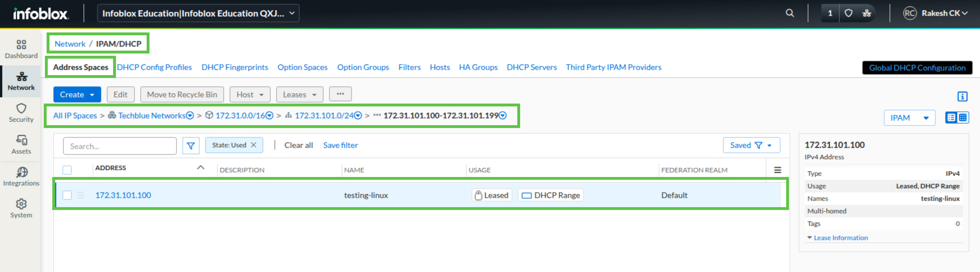This screenshot has height=272, width=980.
Task: Open the filter funnel button
Action: 191,145
